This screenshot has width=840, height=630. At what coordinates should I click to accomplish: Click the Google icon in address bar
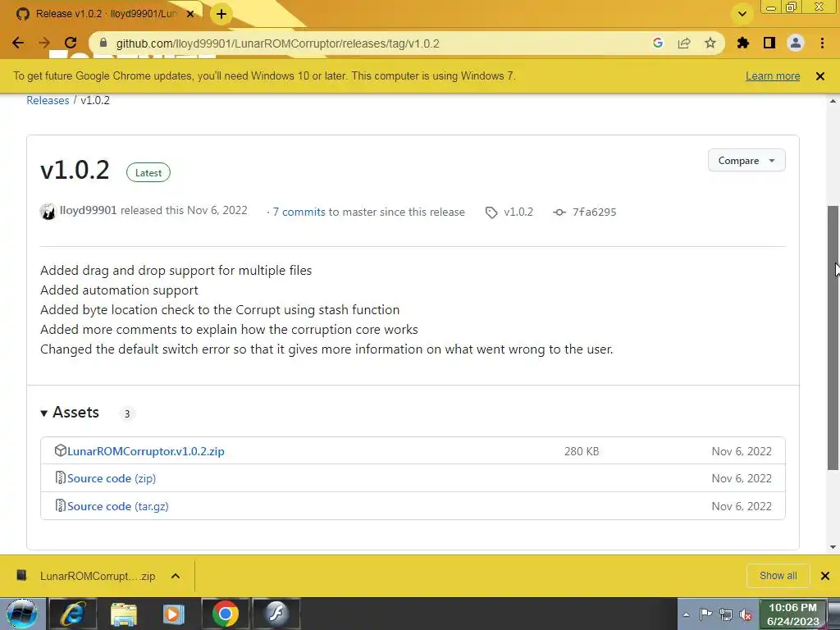click(x=658, y=43)
